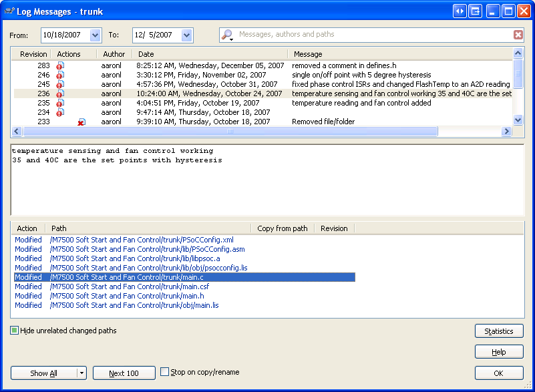The image size is (535, 392).
Task: Select the trunk/main.c changed path
Action: coord(184,277)
